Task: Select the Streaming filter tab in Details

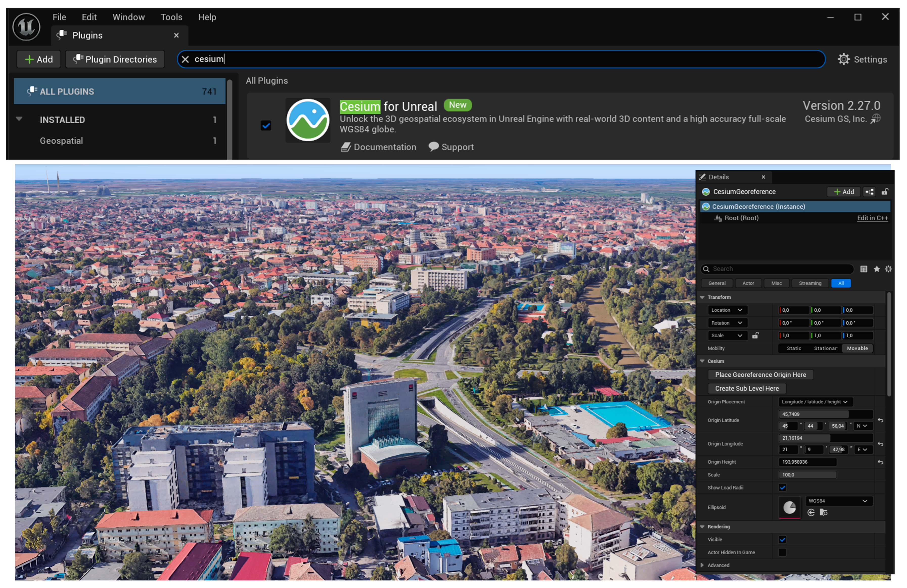Action: click(x=810, y=283)
